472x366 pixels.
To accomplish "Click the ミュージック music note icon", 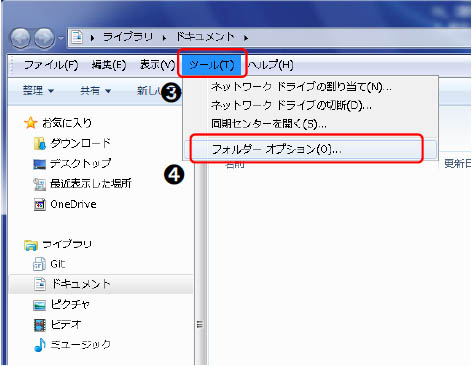I will pos(40,345).
